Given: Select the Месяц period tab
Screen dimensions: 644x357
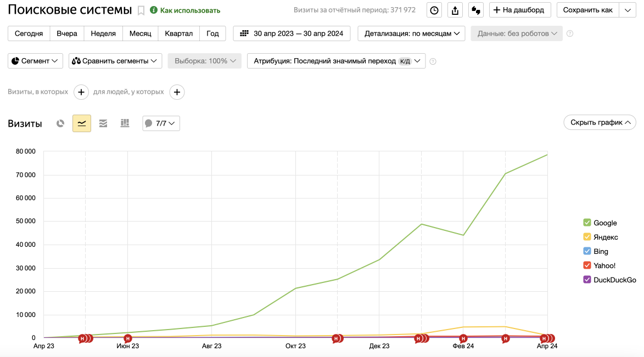Looking at the screenshot, I should pos(141,33).
